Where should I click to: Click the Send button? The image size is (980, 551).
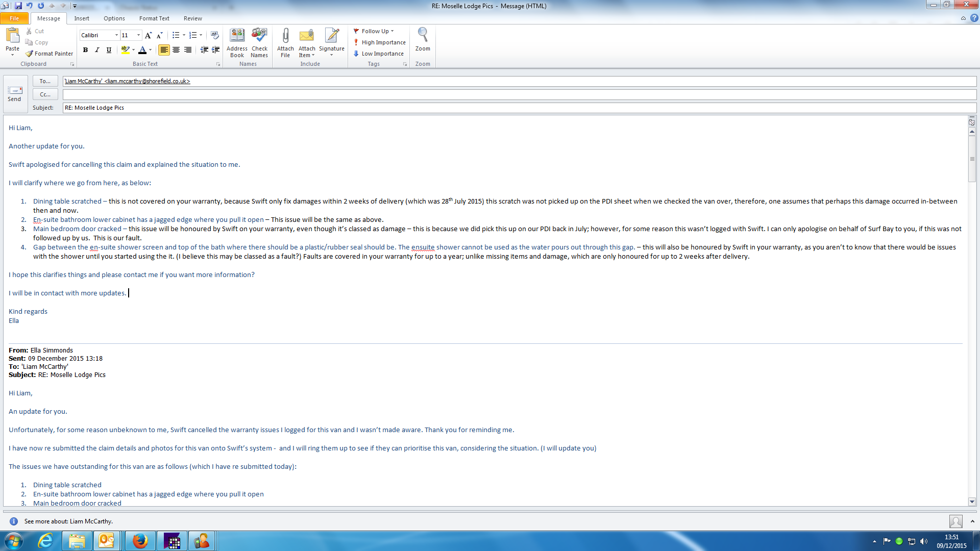(x=14, y=94)
